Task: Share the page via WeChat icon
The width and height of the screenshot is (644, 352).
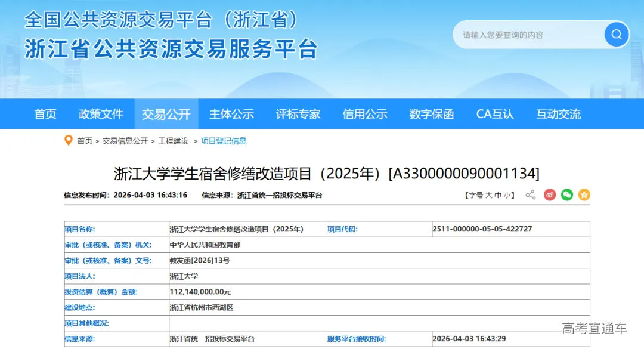Action: [x=566, y=195]
